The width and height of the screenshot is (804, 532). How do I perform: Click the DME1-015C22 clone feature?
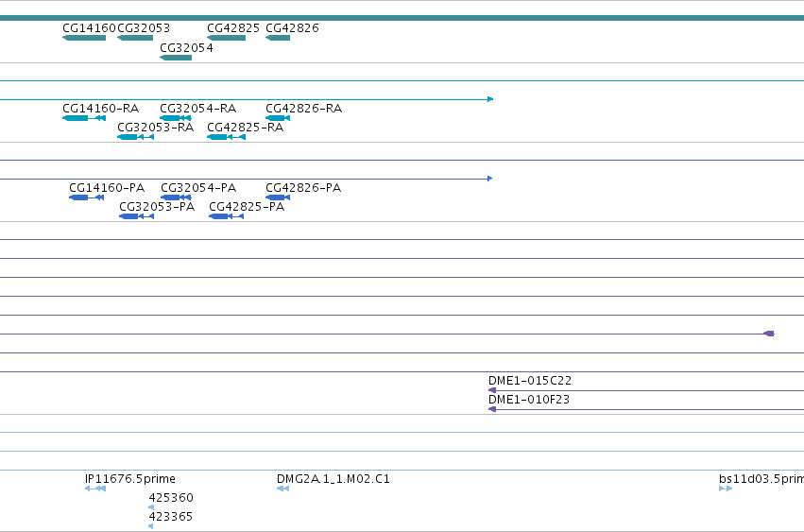(646, 390)
